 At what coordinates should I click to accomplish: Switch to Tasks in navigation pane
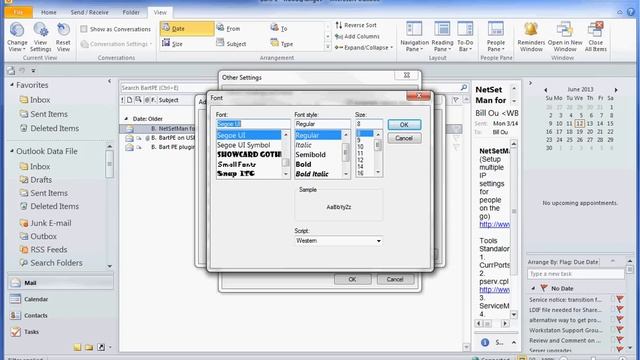60,332
